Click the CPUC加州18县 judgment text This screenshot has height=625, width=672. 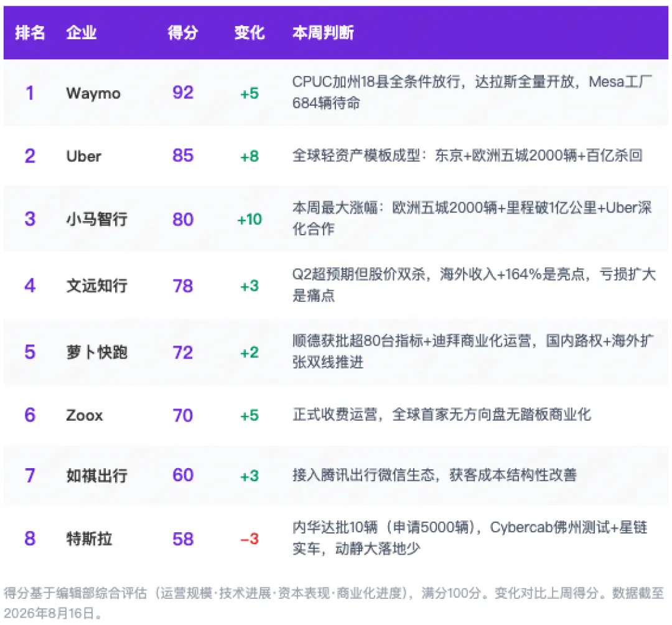[x=472, y=92]
